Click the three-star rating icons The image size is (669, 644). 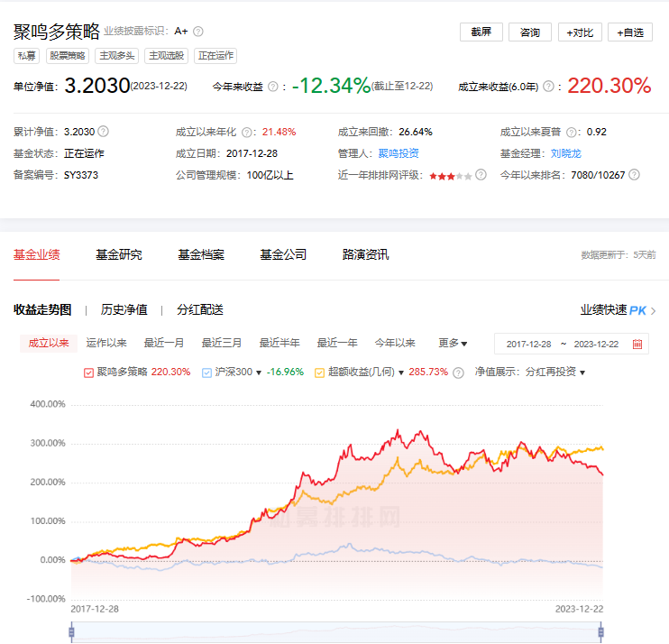451,176
